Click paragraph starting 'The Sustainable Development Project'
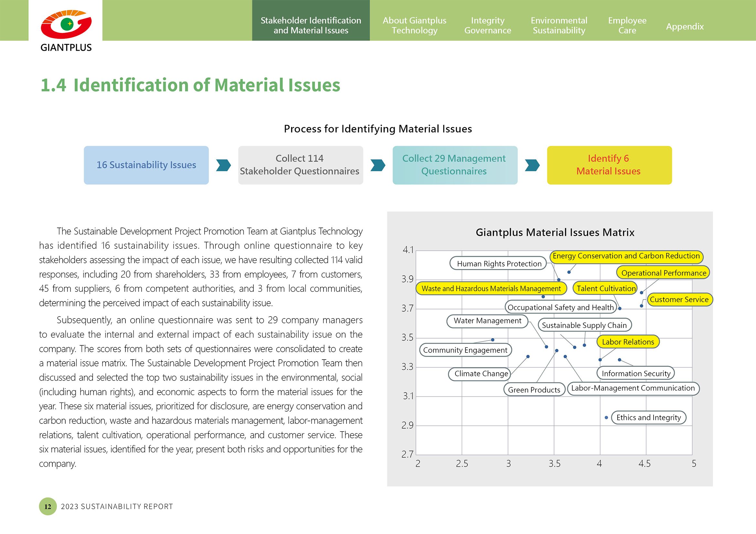This screenshot has width=756, height=534. pyautogui.click(x=200, y=267)
